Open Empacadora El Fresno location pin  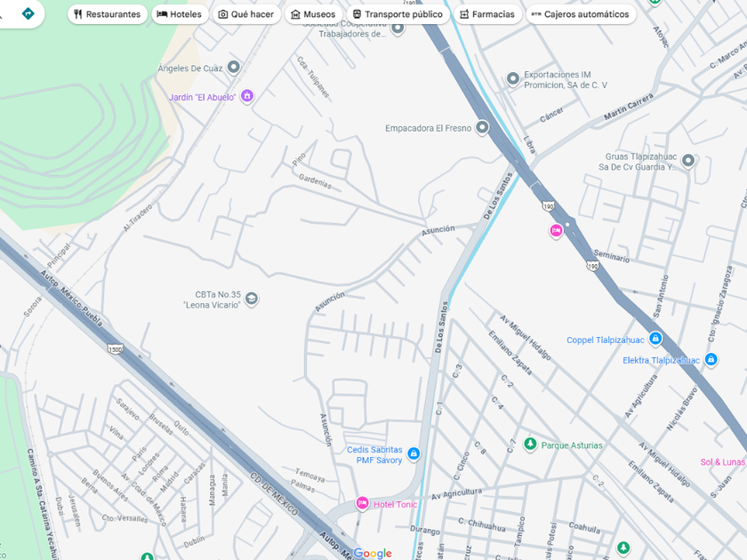tap(482, 128)
